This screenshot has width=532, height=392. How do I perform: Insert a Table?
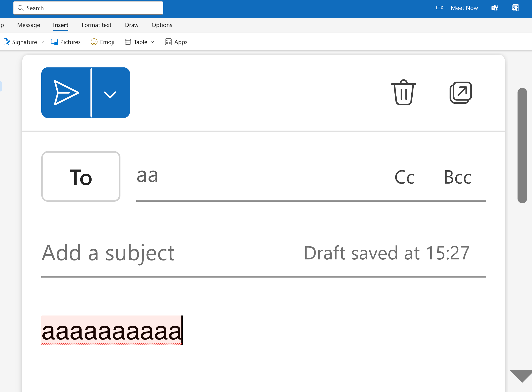pos(136,42)
